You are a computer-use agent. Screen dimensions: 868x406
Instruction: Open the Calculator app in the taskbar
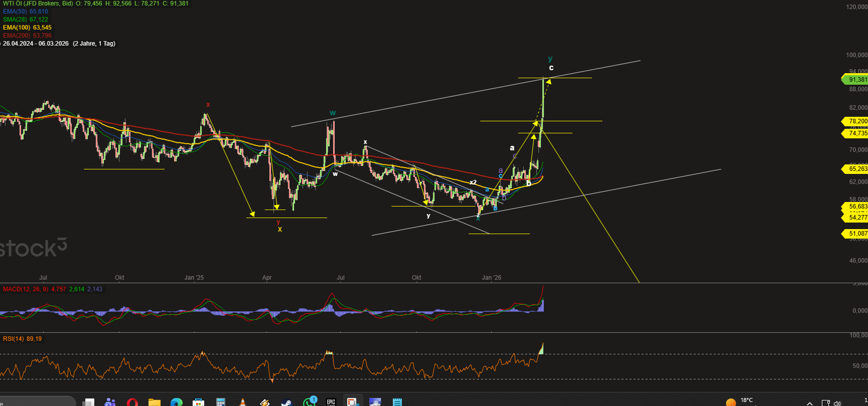click(x=220, y=402)
